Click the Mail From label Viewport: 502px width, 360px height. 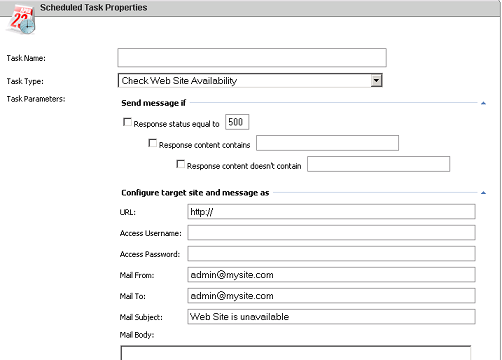[137, 275]
